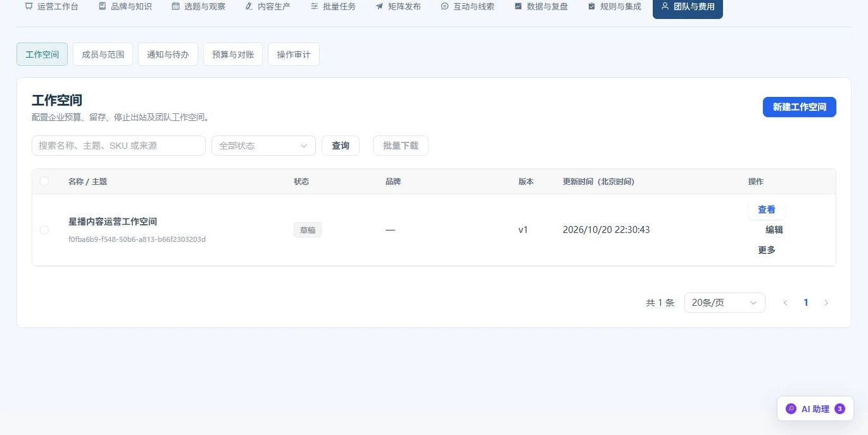Click the AI 助理 notification badge 3
Screen dimensions: 868x435
tap(840, 409)
